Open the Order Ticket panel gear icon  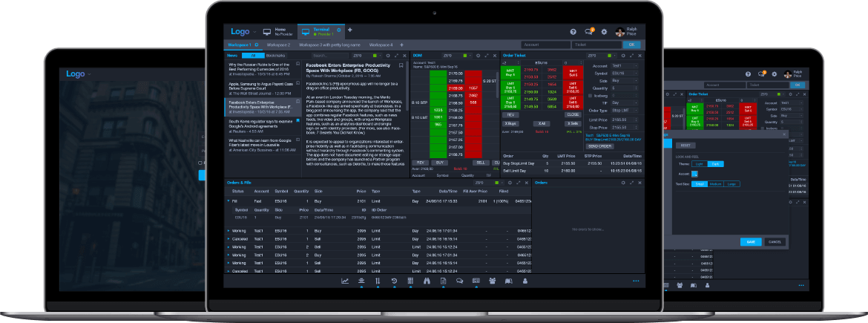623,56
